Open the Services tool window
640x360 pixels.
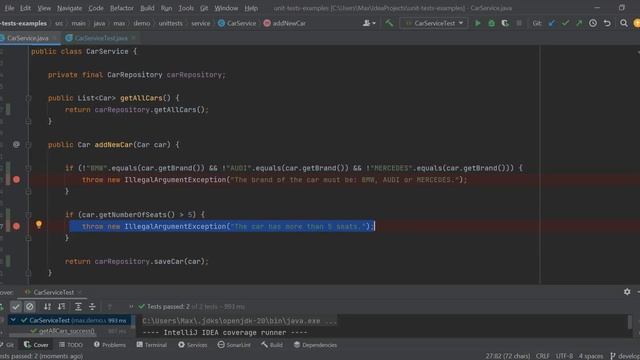pyautogui.click(x=193, y=345)
